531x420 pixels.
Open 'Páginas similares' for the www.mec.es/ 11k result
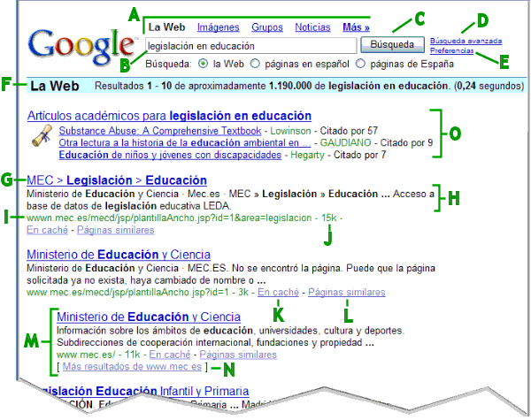[x=238, y=355]
